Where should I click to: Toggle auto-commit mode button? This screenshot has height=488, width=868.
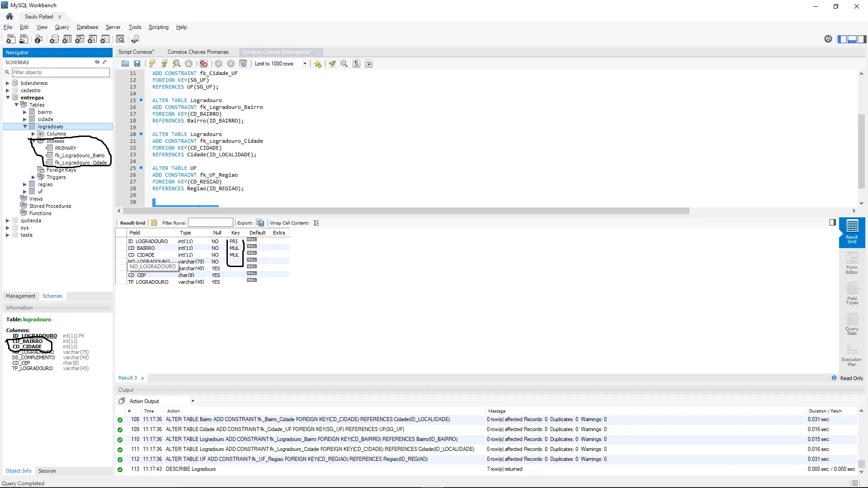click(x=243, y=64)
